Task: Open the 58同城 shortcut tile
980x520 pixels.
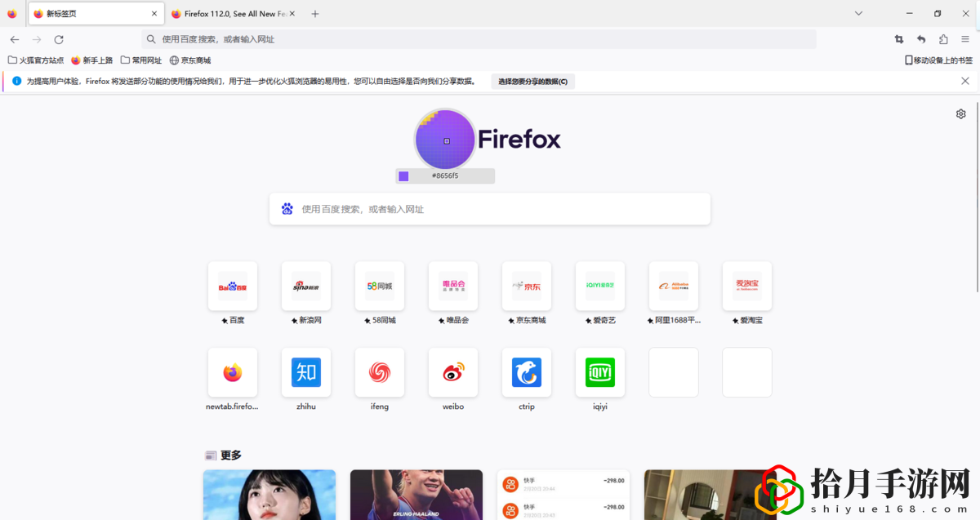Action: click(380, 287)
